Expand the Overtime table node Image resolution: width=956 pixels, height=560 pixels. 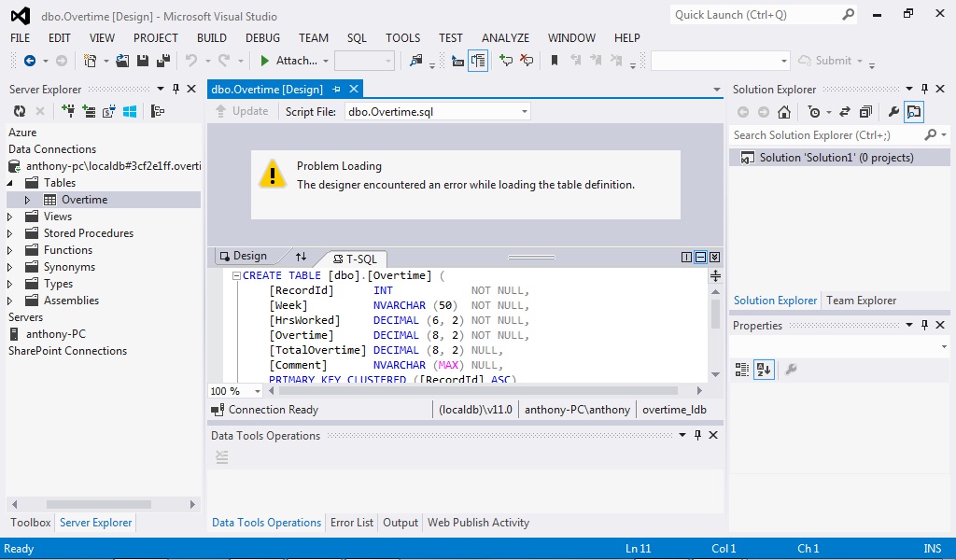pyautogui.click(x=27, y=199)
